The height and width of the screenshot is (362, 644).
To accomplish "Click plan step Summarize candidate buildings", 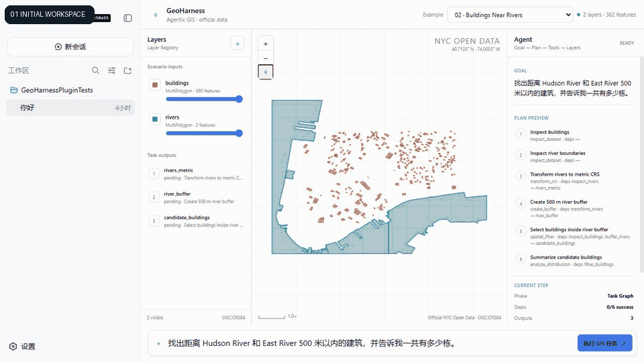I will 574,261.
